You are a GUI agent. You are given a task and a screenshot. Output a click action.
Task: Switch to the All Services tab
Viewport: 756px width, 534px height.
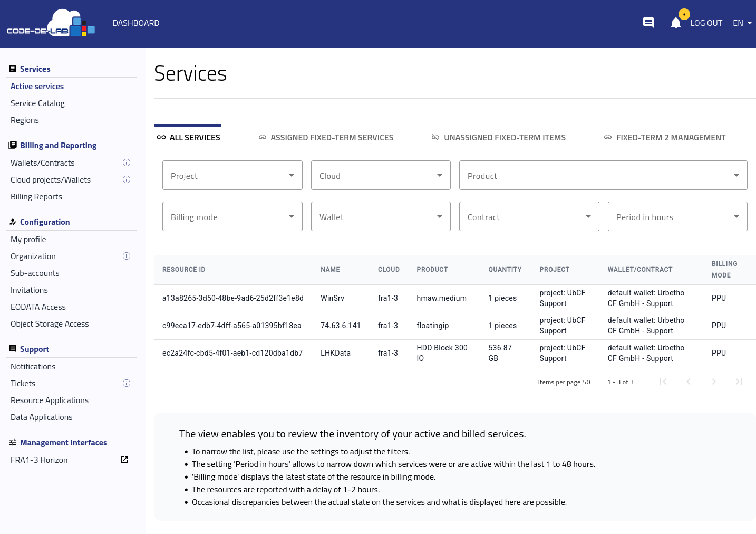188,137
